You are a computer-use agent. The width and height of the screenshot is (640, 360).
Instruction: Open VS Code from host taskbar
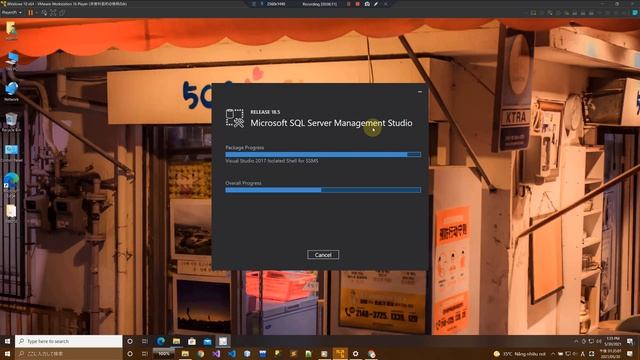tap(231, 353)
